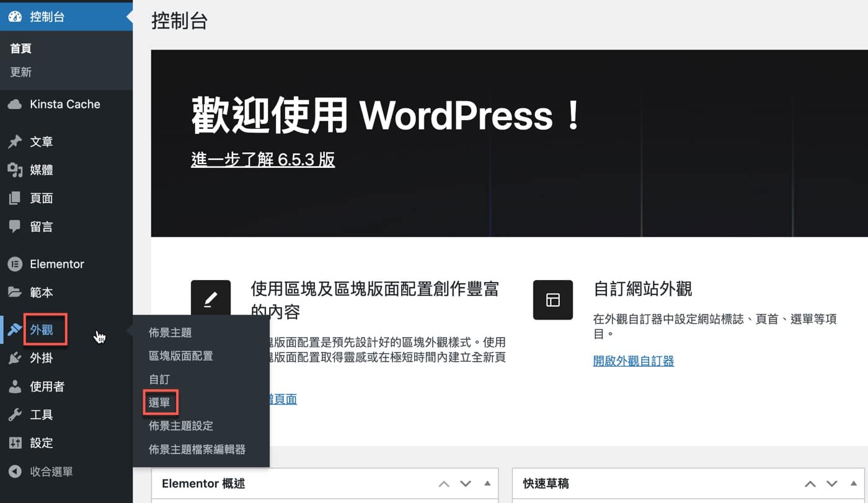Click the Elementor 概述 widget title
Viewport: 868px width, 503px height.
[203, 484]
